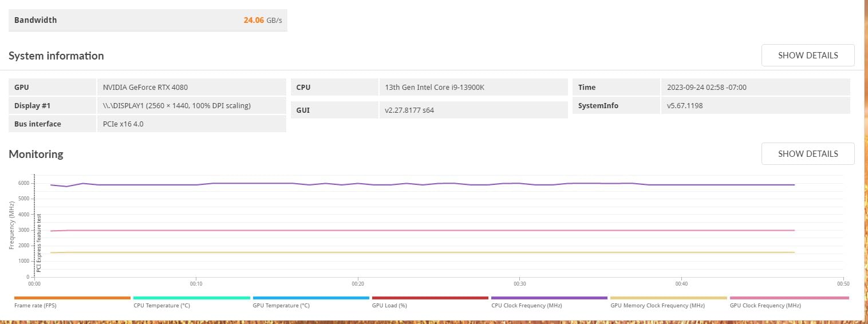Click the red GPU Load legend bar
Screen dimensions: 868x324
(429, 298)
